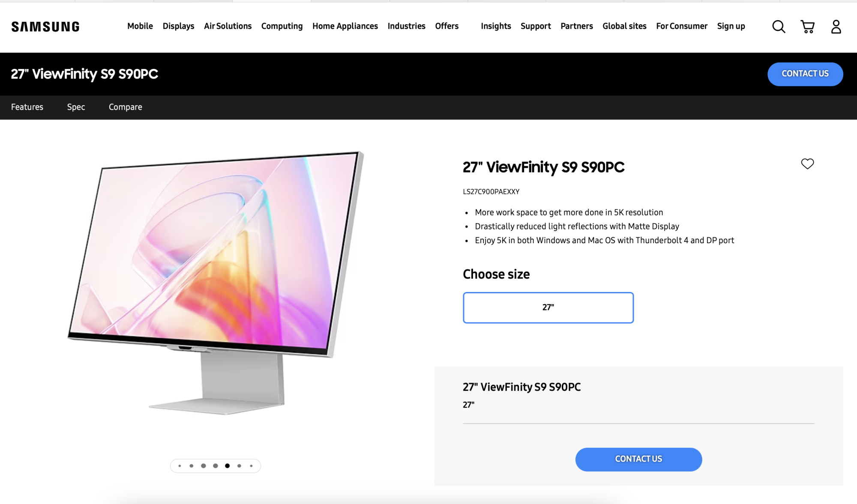Expand the Home Appliances menu
The width and height of the screenshot is (857, 504).
[345, 26]
